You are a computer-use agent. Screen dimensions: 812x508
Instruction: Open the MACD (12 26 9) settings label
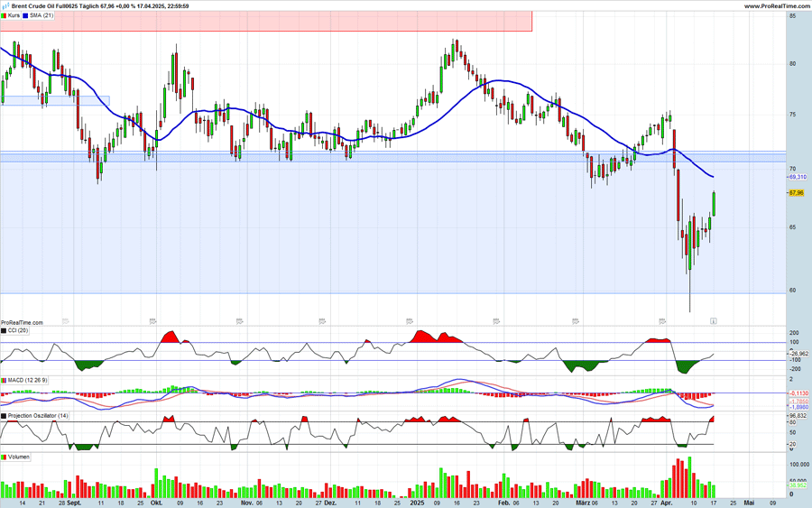click(x=28, y=381)
